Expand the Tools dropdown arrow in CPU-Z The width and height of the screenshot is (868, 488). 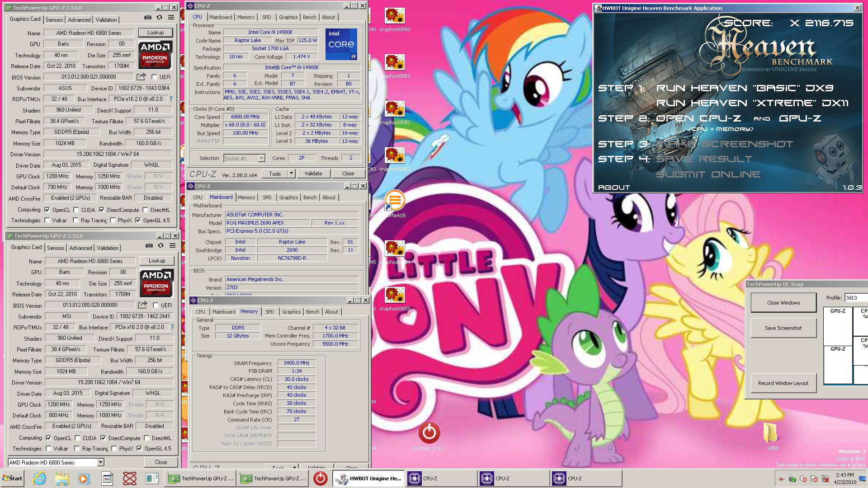[x=291, y=174]
